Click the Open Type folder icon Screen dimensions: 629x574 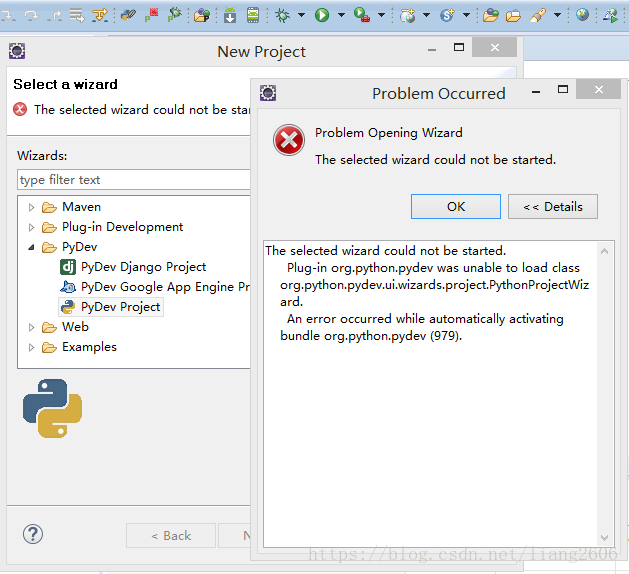coord(490,15)
